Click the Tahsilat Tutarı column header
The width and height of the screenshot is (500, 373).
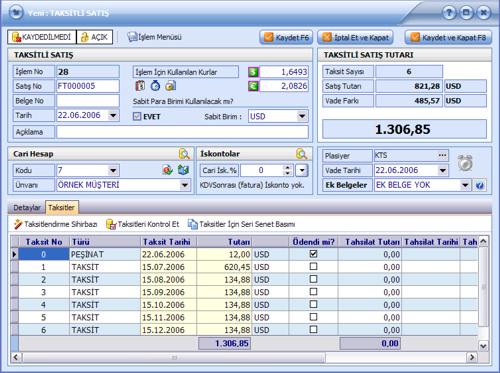pyautogui.click(x=370, y=242)
